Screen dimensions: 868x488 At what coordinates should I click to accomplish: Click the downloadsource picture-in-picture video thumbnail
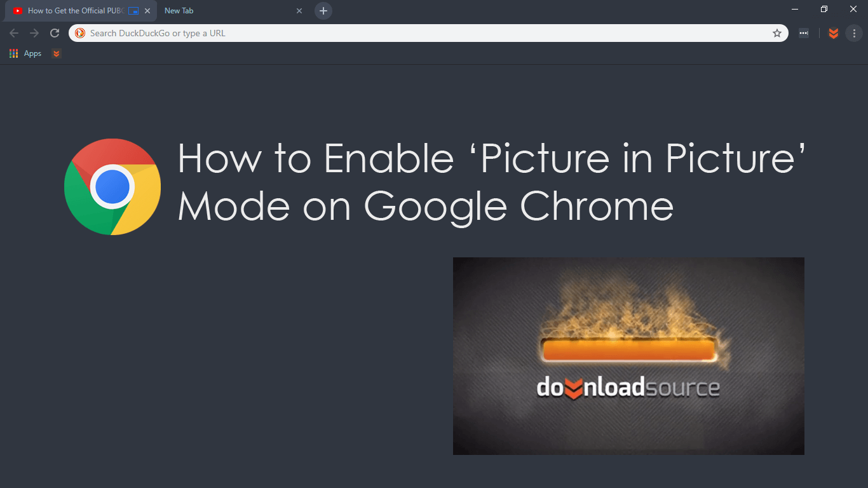point(628,356)
